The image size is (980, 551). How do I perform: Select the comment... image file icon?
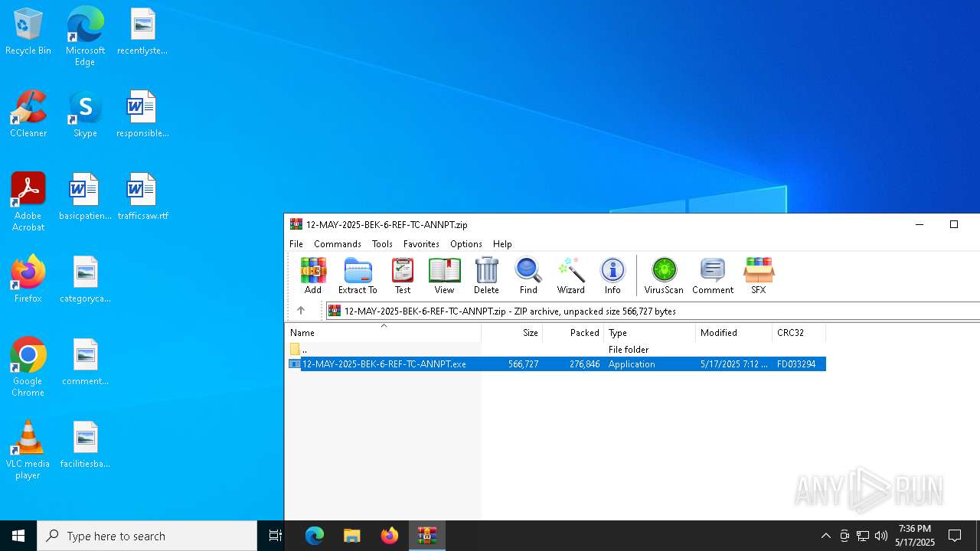[x=85, y=361]
